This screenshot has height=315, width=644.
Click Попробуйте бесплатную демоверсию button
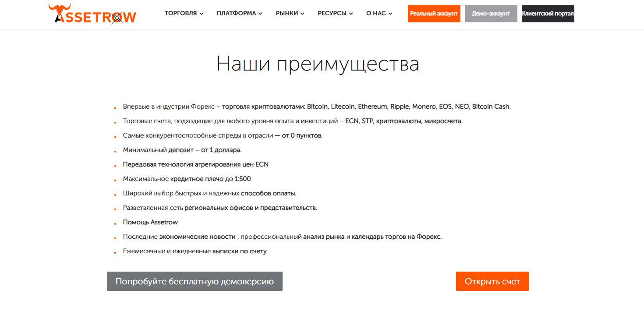195,281
